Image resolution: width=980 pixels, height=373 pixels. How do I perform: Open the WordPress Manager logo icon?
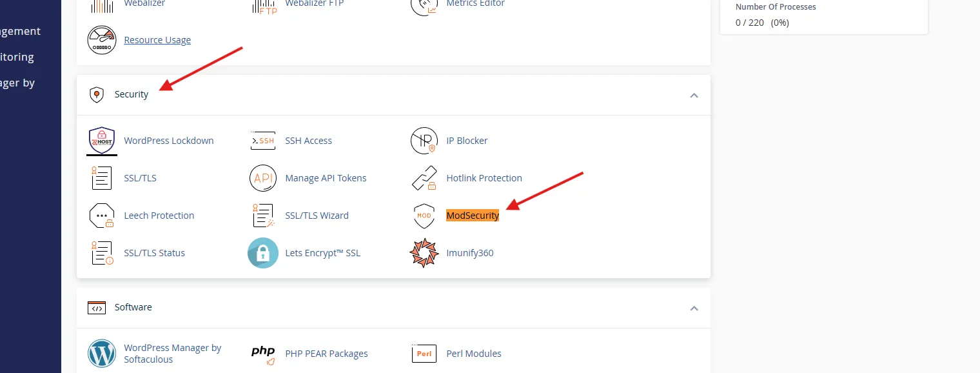tap(102, 354)
